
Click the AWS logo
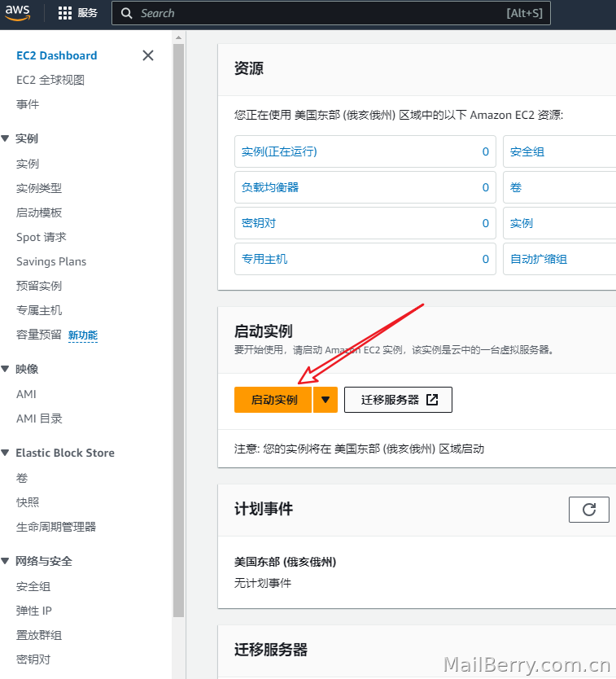tap(17, 12)
